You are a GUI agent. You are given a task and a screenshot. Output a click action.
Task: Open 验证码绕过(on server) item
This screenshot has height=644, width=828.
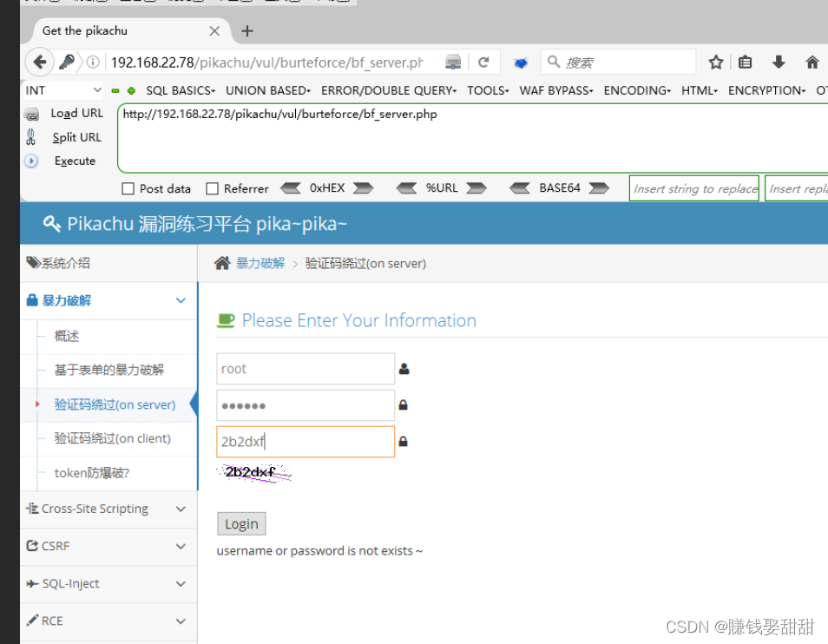115,404
